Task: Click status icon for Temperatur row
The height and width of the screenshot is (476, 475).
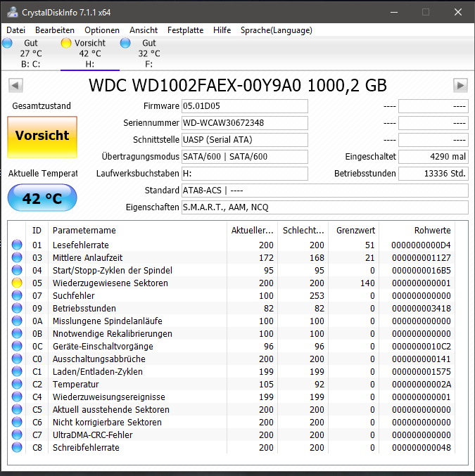Action: (x=17, y=384)
